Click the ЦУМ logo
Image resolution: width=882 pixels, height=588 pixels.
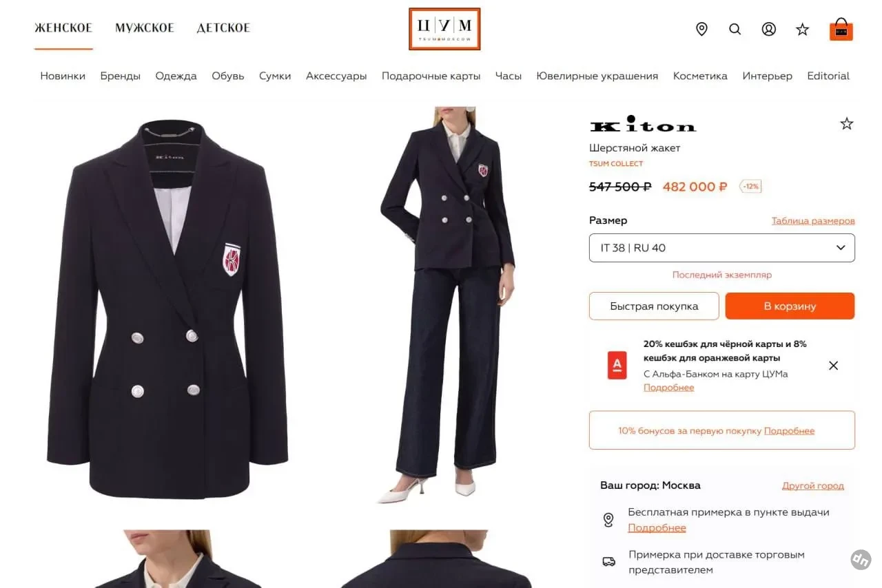(x=444, y=29)
